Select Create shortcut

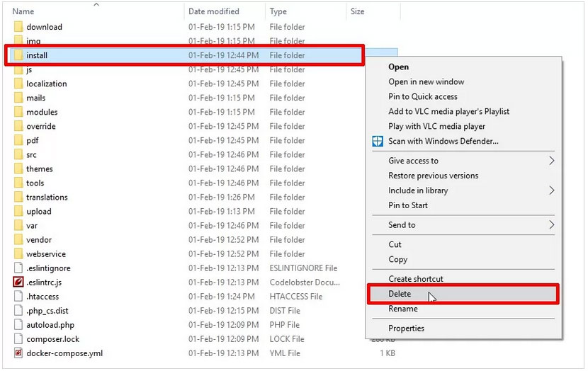416,279
